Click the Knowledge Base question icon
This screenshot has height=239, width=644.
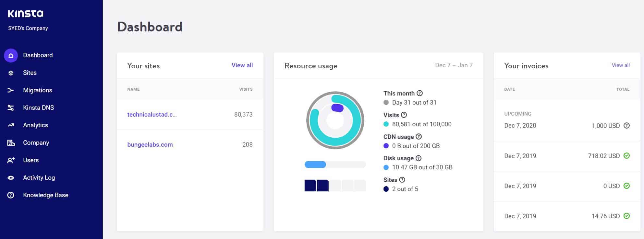[11, 195]
